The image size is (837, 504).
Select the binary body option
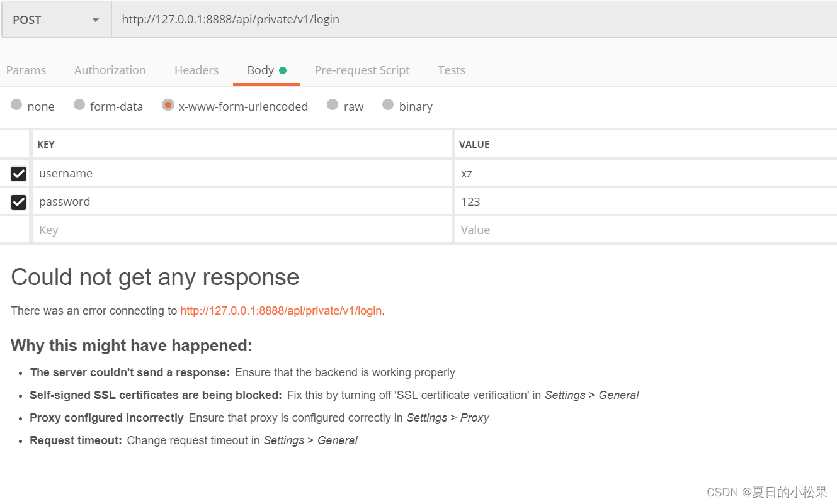coord(407,106)
